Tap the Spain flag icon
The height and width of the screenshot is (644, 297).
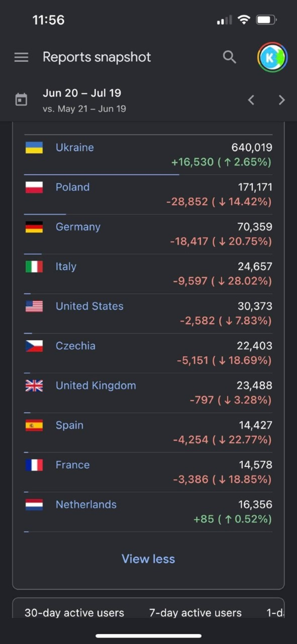click(x=34, y=425)
